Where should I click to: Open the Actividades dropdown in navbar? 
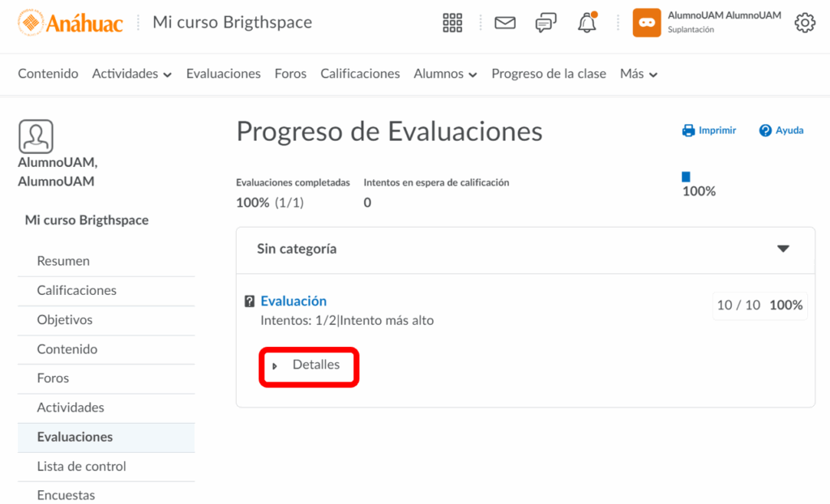click(x=132, y=74)
